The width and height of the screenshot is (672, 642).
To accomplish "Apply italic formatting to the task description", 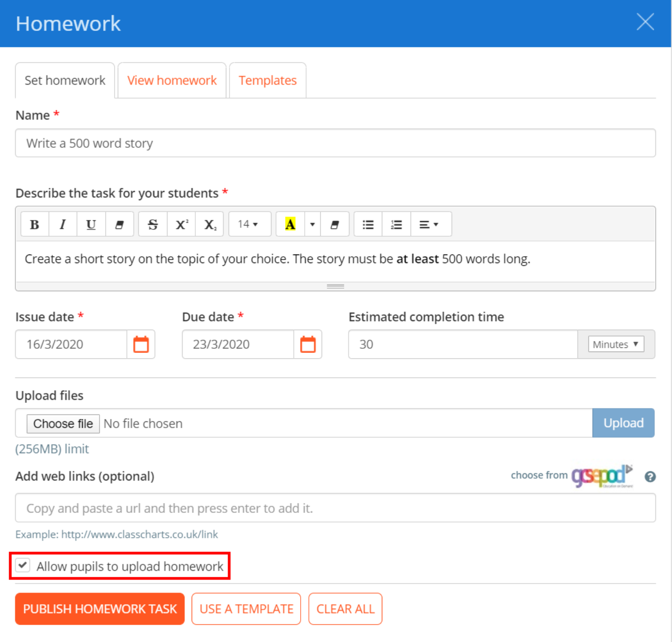I will (62, 224).
